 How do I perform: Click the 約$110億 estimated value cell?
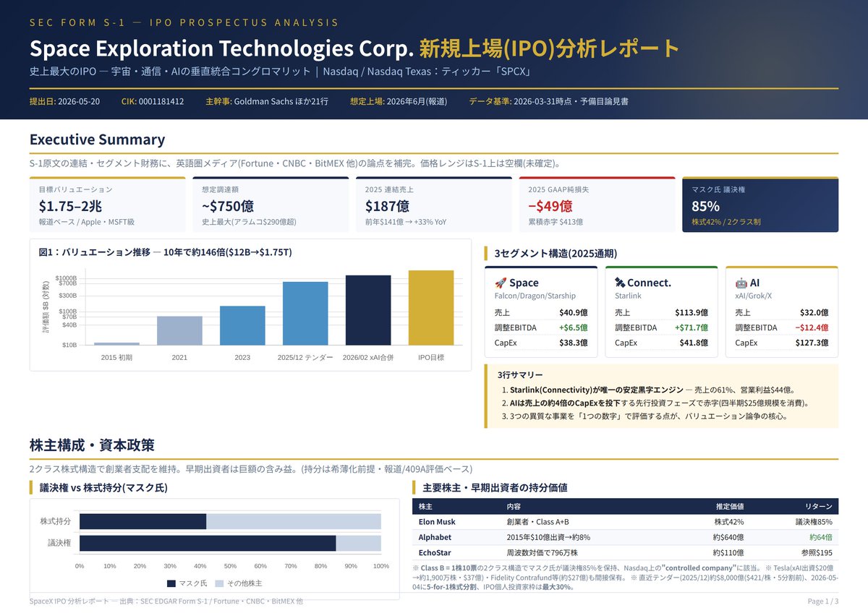coord(728,552)
